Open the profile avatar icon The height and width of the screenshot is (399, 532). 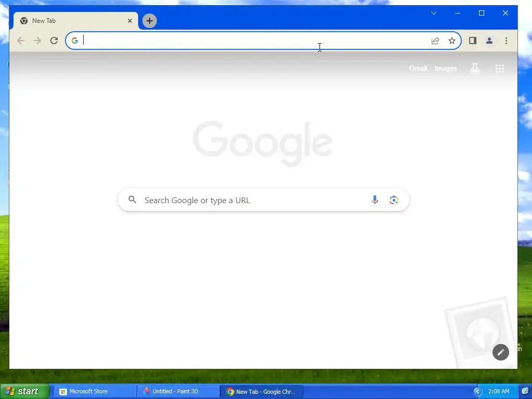(489, 41)
